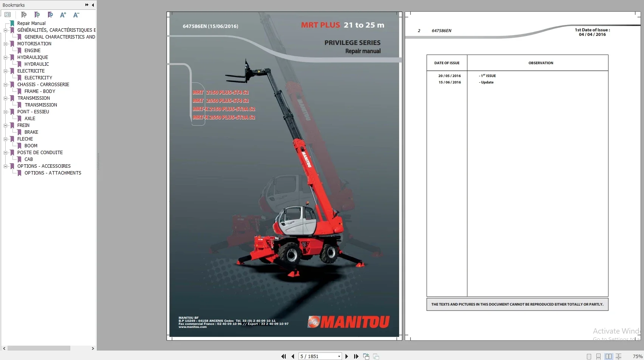Image resolution: width=644 pixels, height=360 pixels.
Task: Expand the Bookmarks panel double-arrow button
Action: [x=87, y=5]
